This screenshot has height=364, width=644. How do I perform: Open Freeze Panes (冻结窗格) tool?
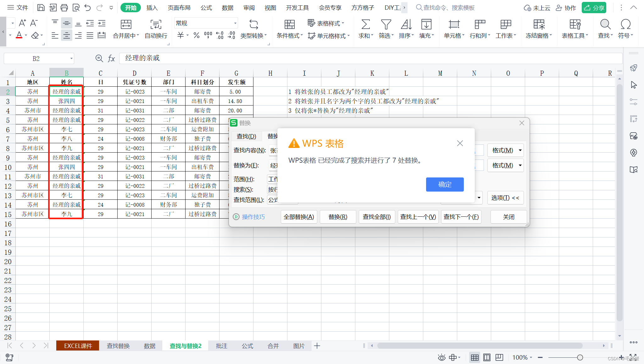539,24
